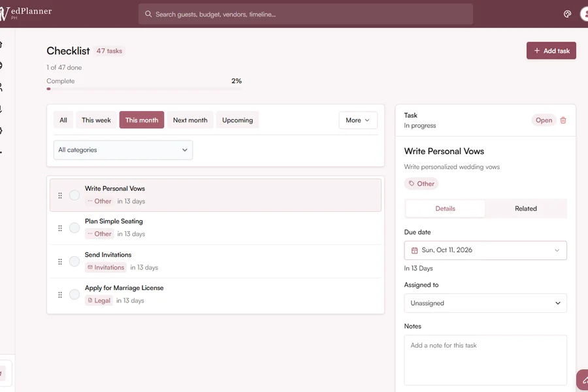The width and height of the screenshot is (588, 392).
Task: Click the 2% completion value
Action: point(237,81)
